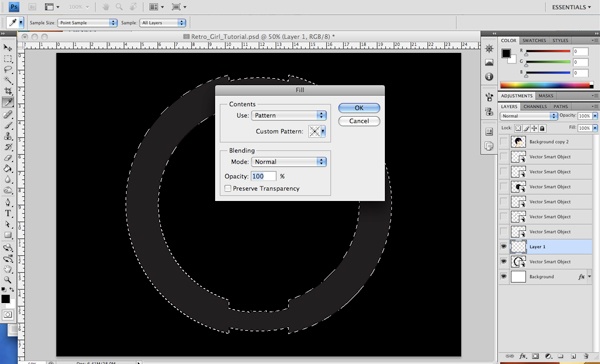Open the ESSENTIALS workspace menu
This screenshot has height=364, width=600.
click(571, 7)
